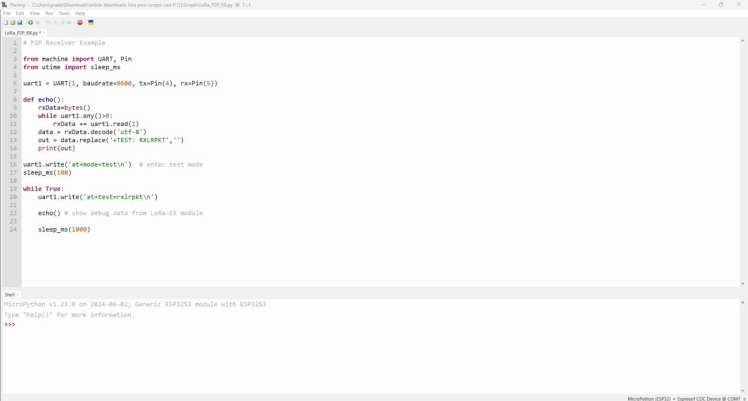Viewport: 748px width, 401px height.
Task: Click the 'from utime import sleep_ms' line
Action: (x=72, y=67)
